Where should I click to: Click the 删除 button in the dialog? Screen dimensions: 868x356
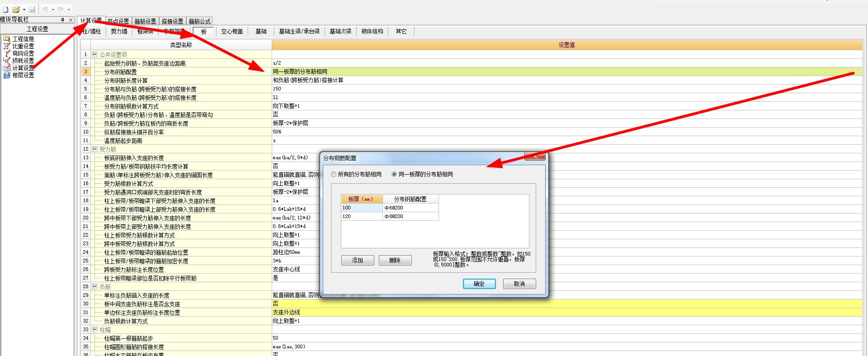click(395, 261)
